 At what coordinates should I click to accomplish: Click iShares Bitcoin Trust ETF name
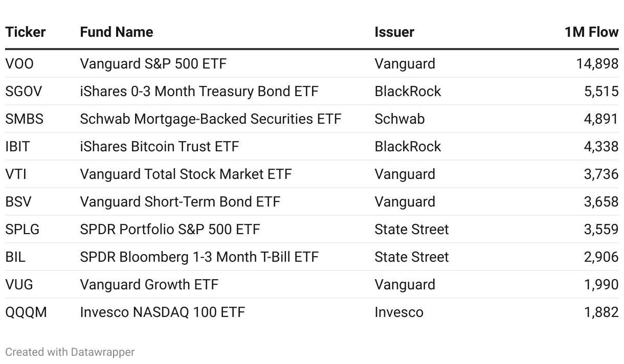pos(159,147)
